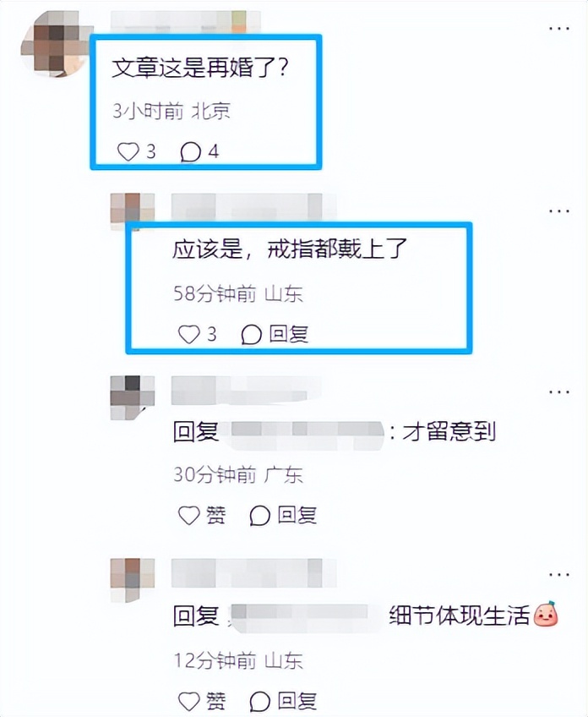Click 回复 text under 戒指都戴上了 comment

tap(289, 334)
